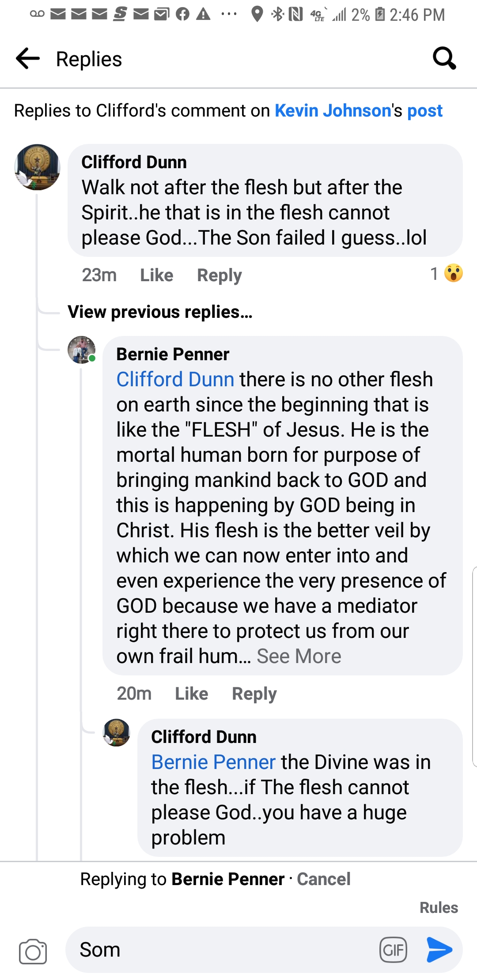477x980 pixels.
Task: Like Clifford Dunn's top comment
Action: coord(156,275)
